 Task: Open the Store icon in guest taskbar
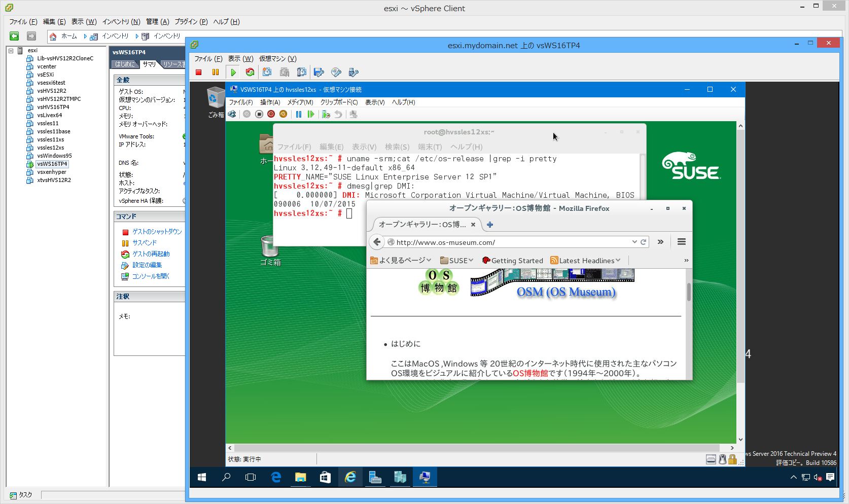point(325,477)
